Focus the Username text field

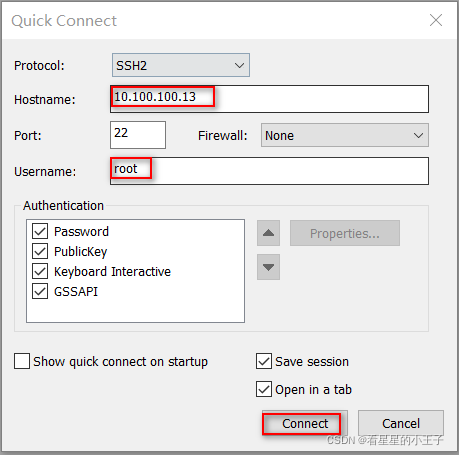click(269, 171)
